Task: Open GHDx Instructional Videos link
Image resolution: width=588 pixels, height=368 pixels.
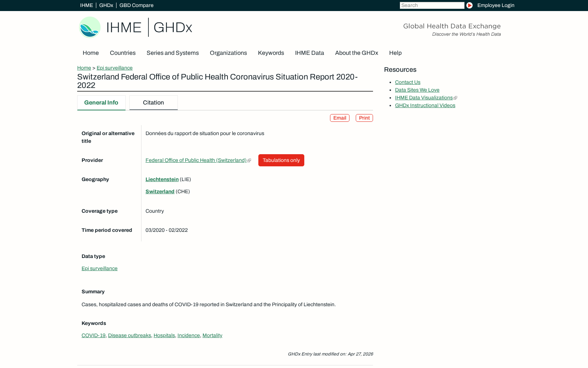Action: click(x=425, y=105)
